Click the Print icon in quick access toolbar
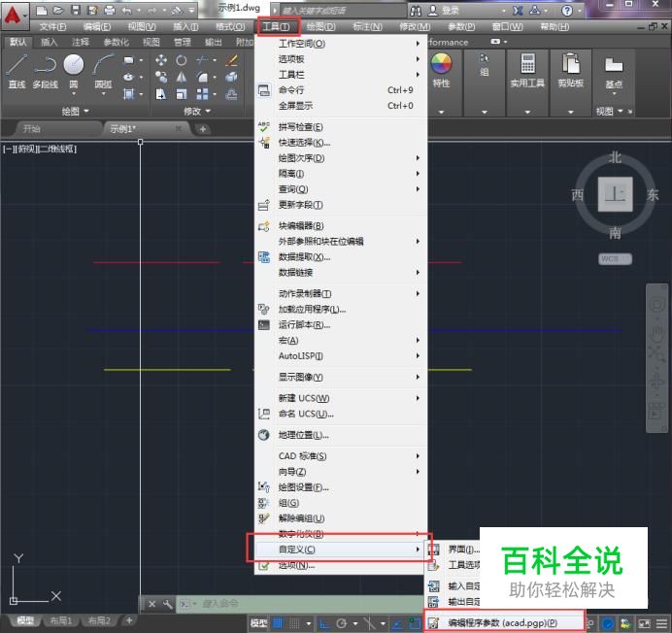Viewport: 672px width, 633px height. click(x=110, y=10)
